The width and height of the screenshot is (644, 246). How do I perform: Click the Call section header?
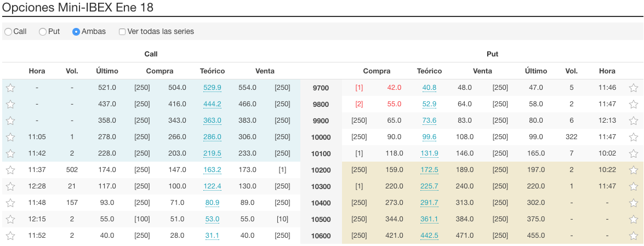click(151, 54)
